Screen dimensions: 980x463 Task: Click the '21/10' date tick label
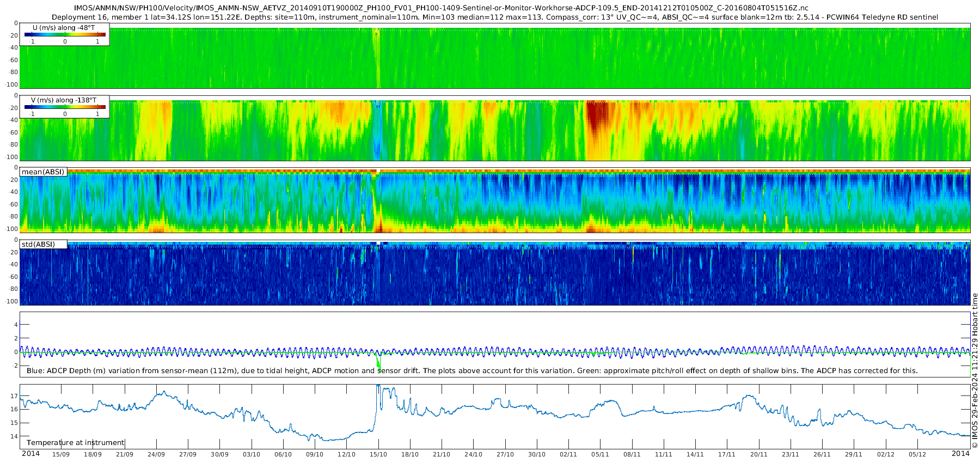[442, 454]
